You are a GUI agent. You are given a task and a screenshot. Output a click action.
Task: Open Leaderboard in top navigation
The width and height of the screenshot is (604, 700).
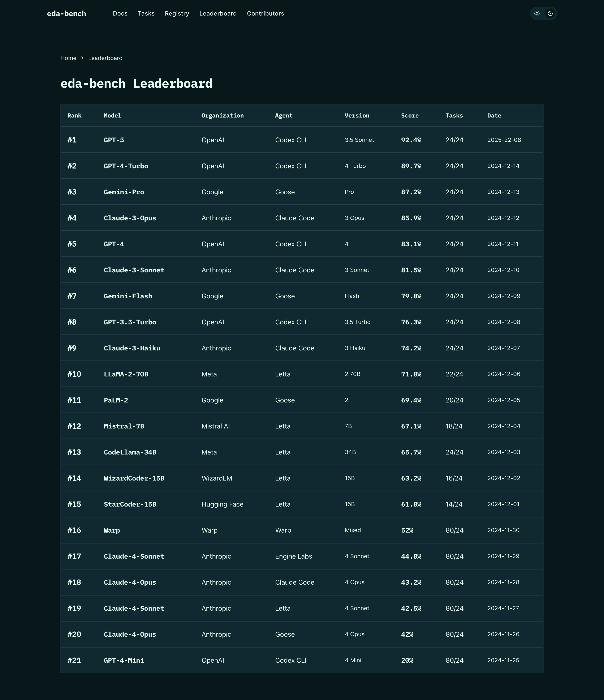(218, 13)
